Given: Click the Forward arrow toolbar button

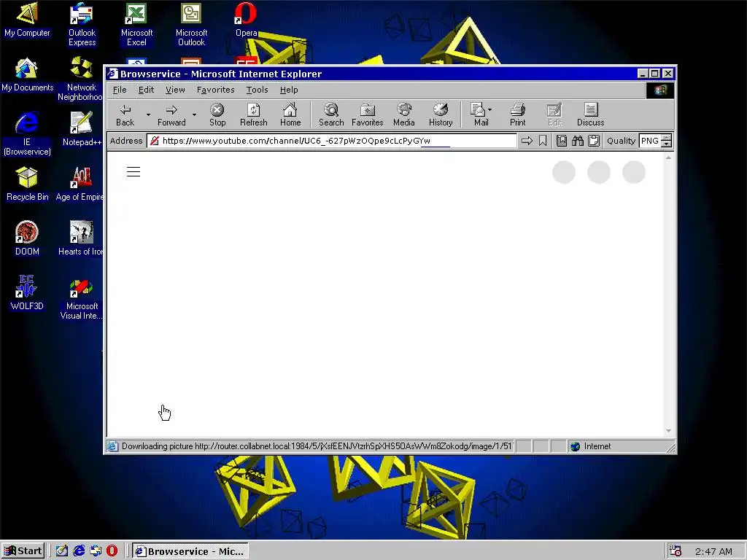Looking at the screenshot, I should click(171, 115).
